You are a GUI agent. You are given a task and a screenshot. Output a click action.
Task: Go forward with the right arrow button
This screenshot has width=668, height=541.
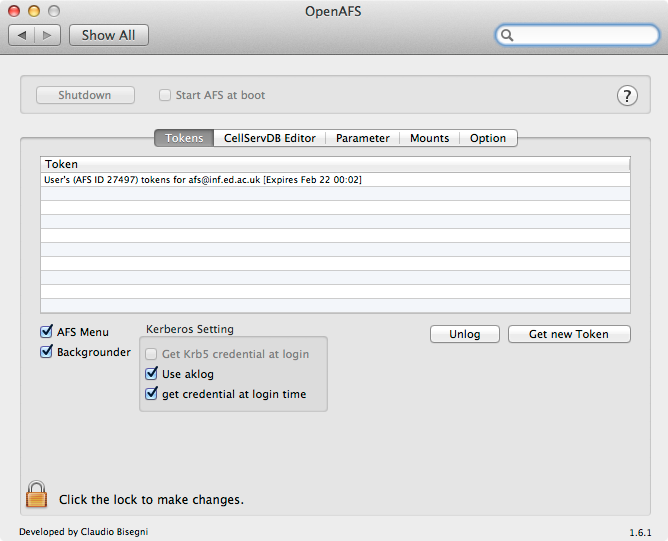pos(47,35)
